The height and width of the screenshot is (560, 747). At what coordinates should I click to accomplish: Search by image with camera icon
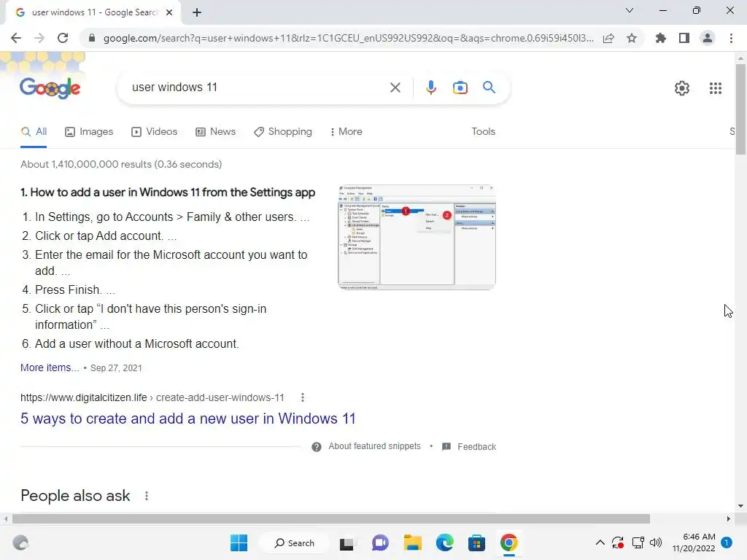point(460,87)
